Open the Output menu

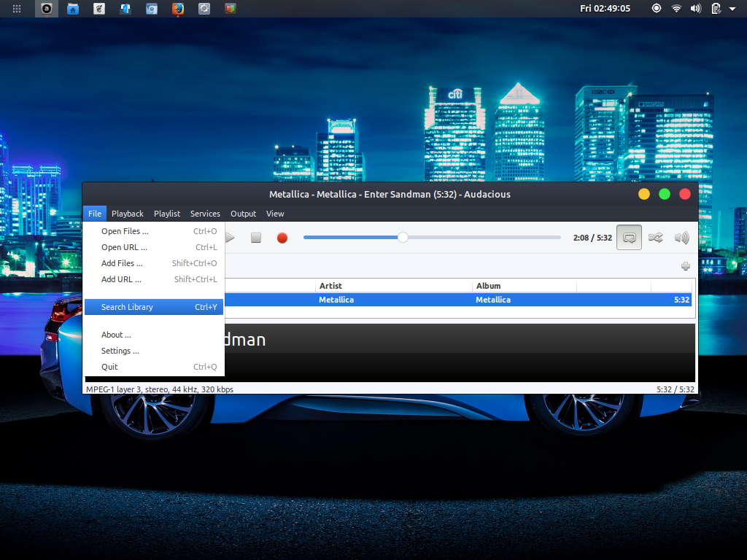[243, 214]
